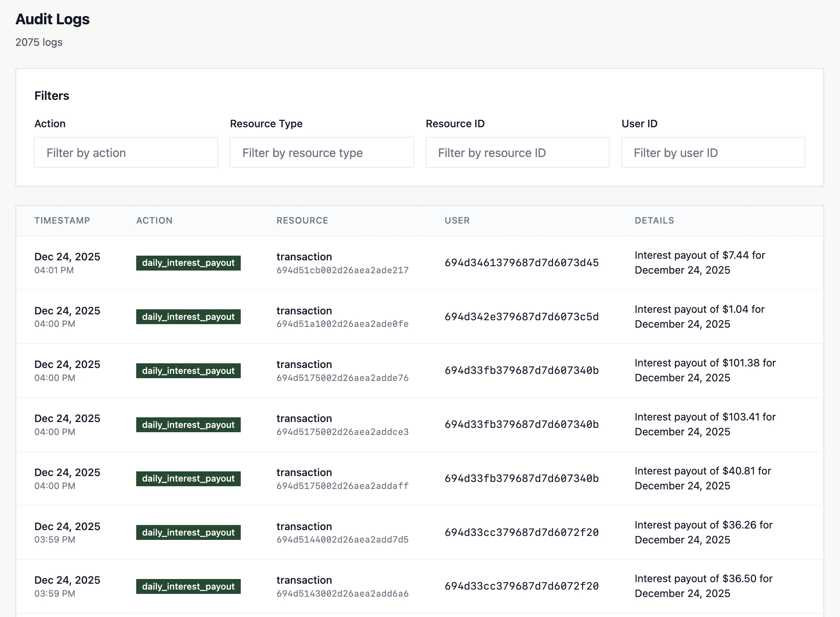Click resource ID 694d51cb002d26aea2ade217

point(342,270)
